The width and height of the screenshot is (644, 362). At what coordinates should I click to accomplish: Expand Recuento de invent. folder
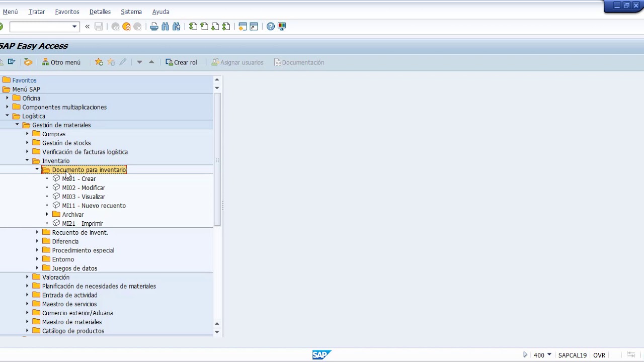pos(37,232)
